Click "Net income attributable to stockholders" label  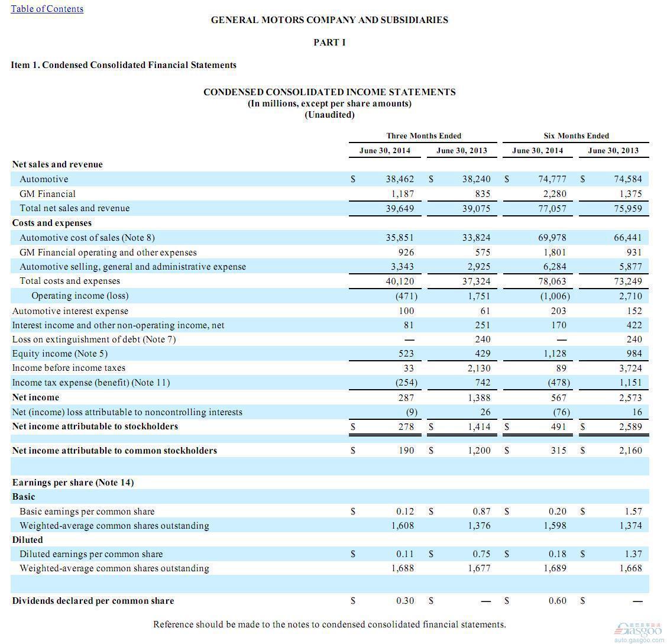[x=95, y=426]
